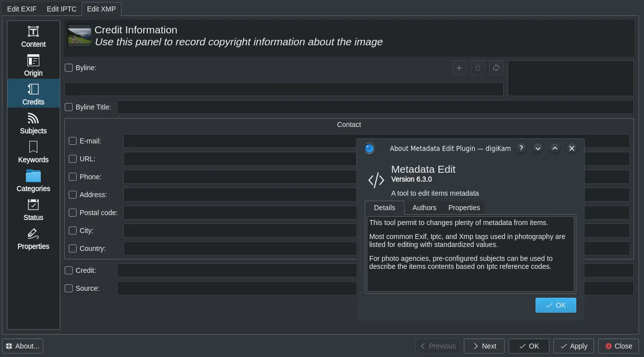
Task: Select the Origin panel icon
Action: [x=33, y=65]
